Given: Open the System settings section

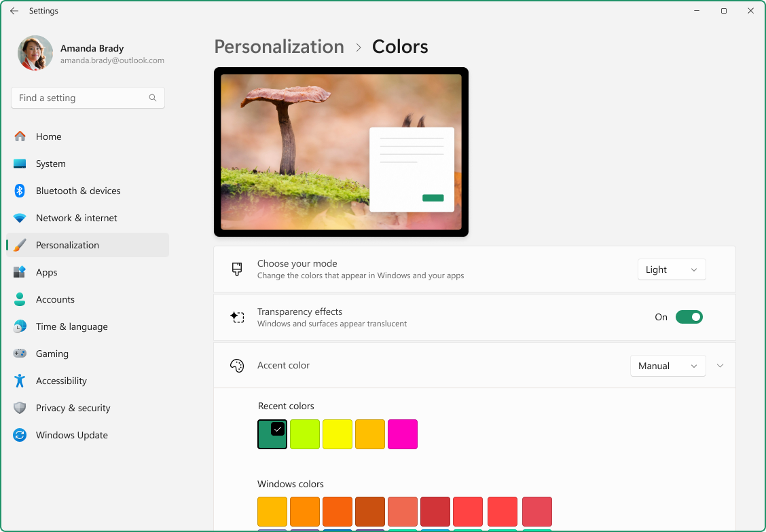Looking at the screenshot, I should click(x=51, y=164).
